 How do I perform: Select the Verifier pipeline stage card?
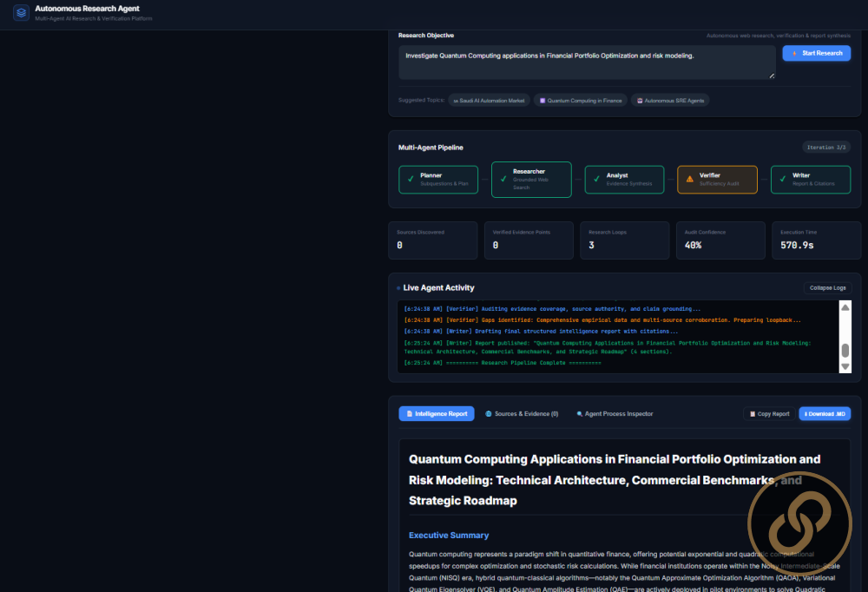[x=718, y=180]
